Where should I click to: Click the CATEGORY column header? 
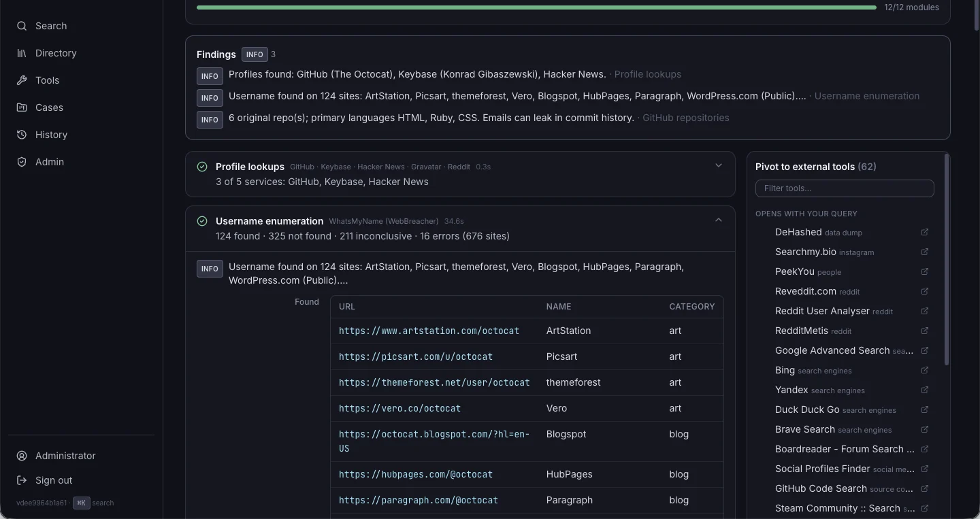[x=691, y=307]
